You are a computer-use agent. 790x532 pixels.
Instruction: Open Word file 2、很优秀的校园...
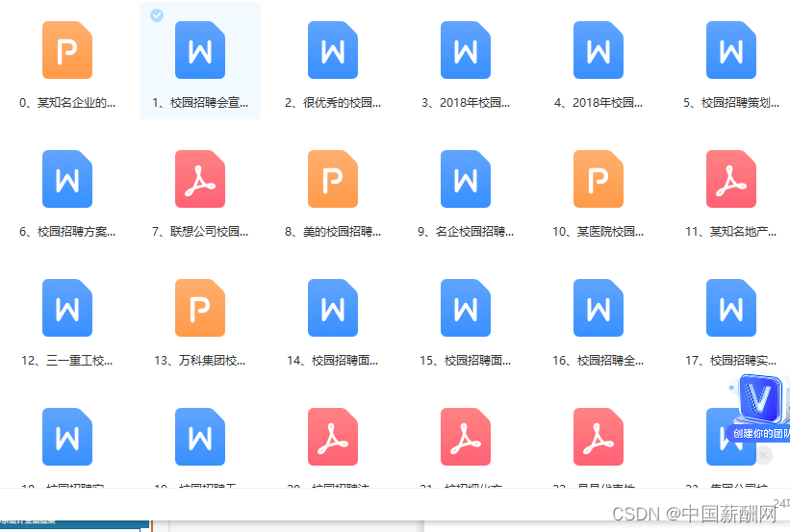(333, 50)
